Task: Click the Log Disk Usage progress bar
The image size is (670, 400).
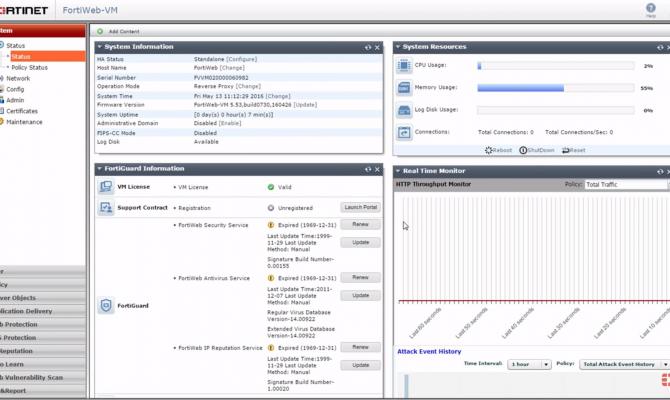Action: [x=555, y=110]
